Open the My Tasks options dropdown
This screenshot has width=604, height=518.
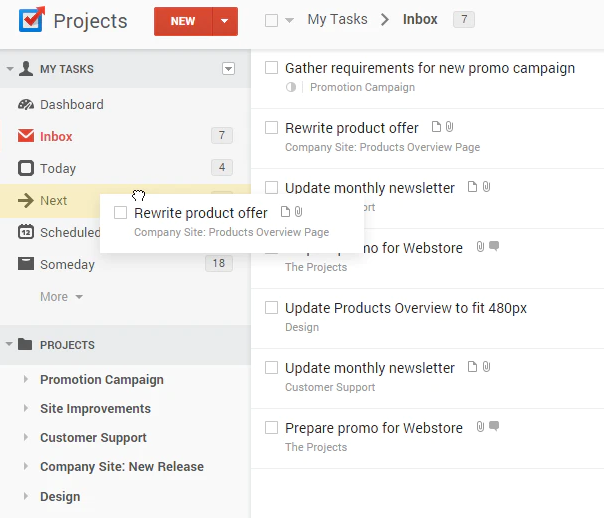click(x=228, y=69)
